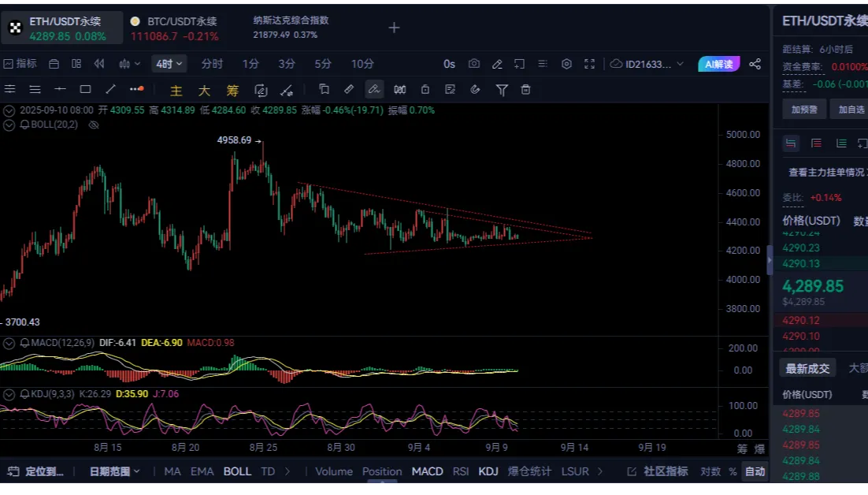This screenshot has height=495, width=868.
Task: Select the 10分 timeframe
Action: (x=362, y=64)
